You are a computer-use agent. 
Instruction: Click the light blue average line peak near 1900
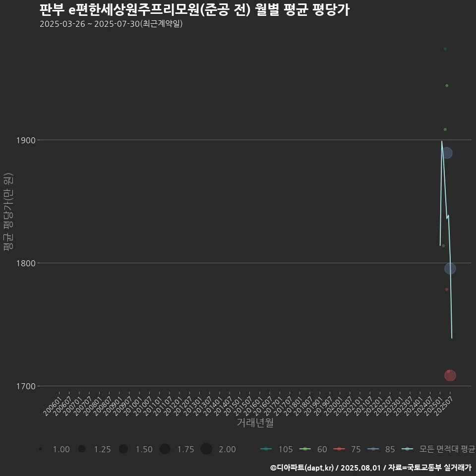442,141
